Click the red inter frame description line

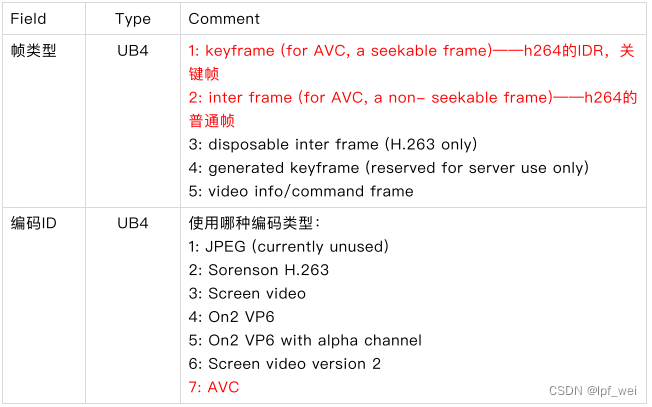412,109
